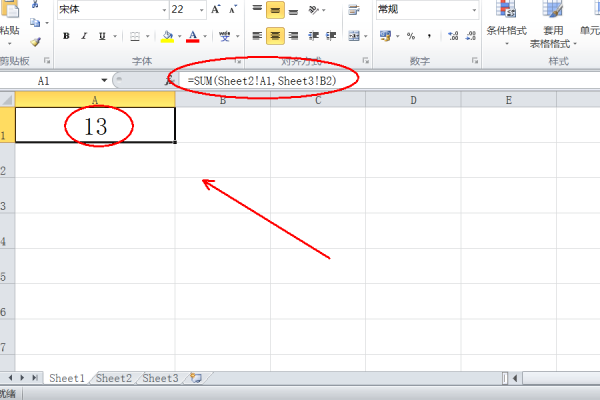Switch to the Sheet2 tab
The height and width of the screenshot is (400, 600).
point(113,378)
